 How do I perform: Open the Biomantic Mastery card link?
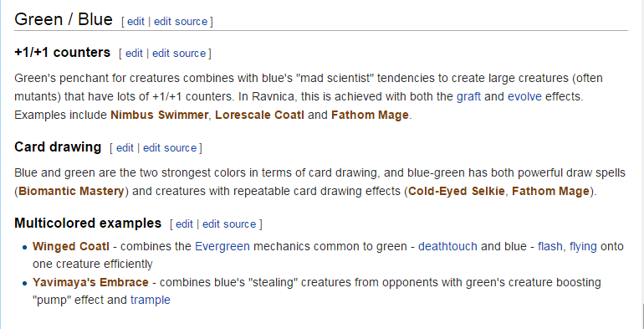pos(71,191)
